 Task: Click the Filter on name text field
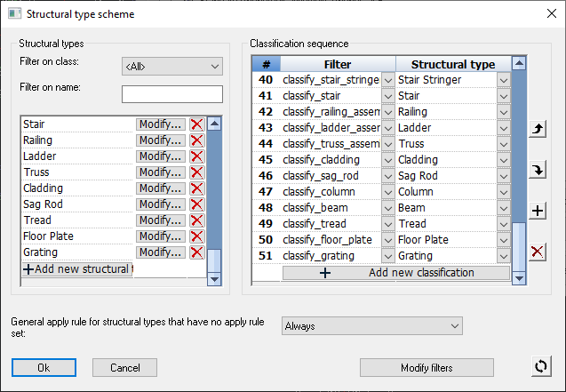(x=171, y=94)
